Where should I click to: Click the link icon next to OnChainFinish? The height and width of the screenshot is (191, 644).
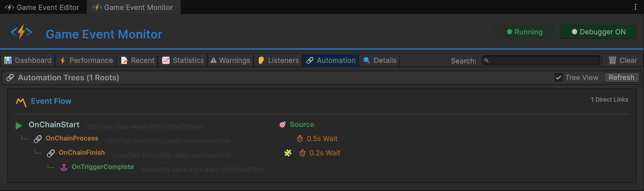(x=51, y=153)
